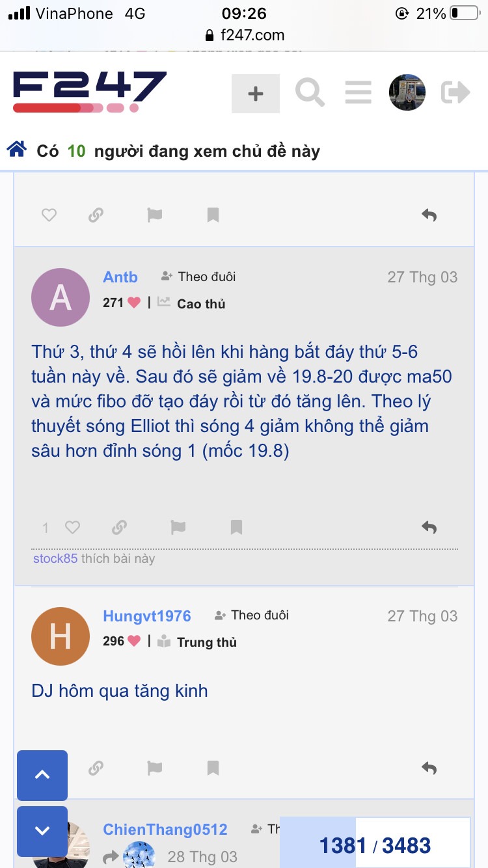Screen dimensions: 488x868
Task: Go to home via house icon
Action: click(x=16, y=151)
